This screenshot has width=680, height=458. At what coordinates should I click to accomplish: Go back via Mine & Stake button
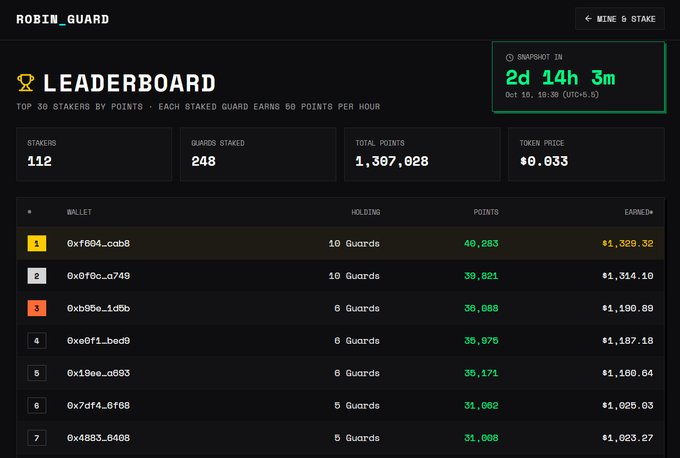(620, 19)
